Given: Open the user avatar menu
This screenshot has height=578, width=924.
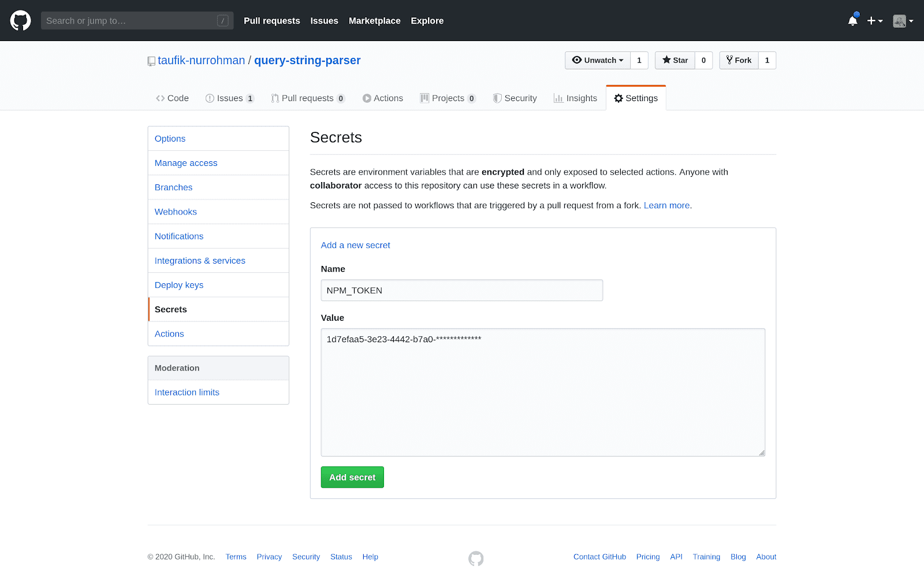Looking at the screenshot, I should [x=903, y=21].
